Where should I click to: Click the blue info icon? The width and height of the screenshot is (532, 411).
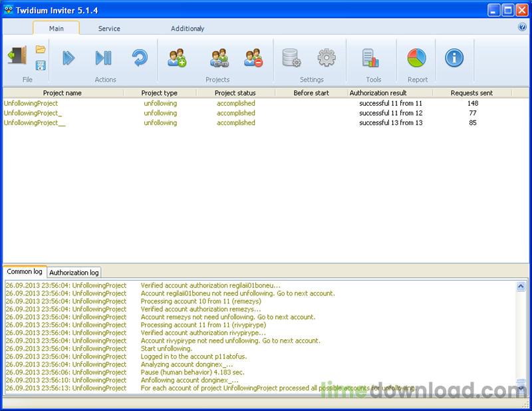[454, 58]
